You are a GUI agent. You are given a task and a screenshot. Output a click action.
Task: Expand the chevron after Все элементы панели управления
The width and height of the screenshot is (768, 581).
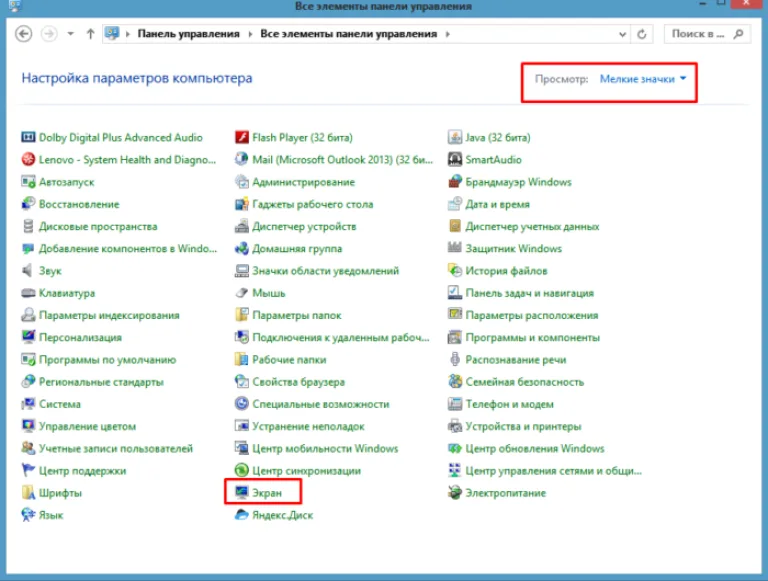[448, 34]
